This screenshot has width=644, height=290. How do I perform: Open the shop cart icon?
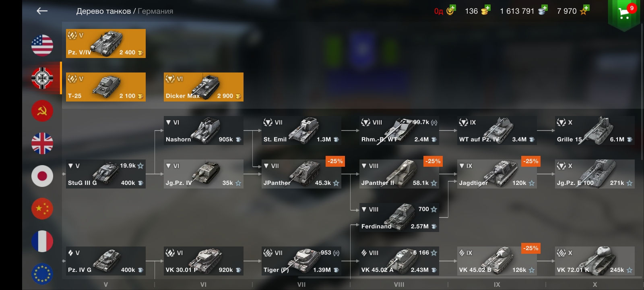coord(624,14)
